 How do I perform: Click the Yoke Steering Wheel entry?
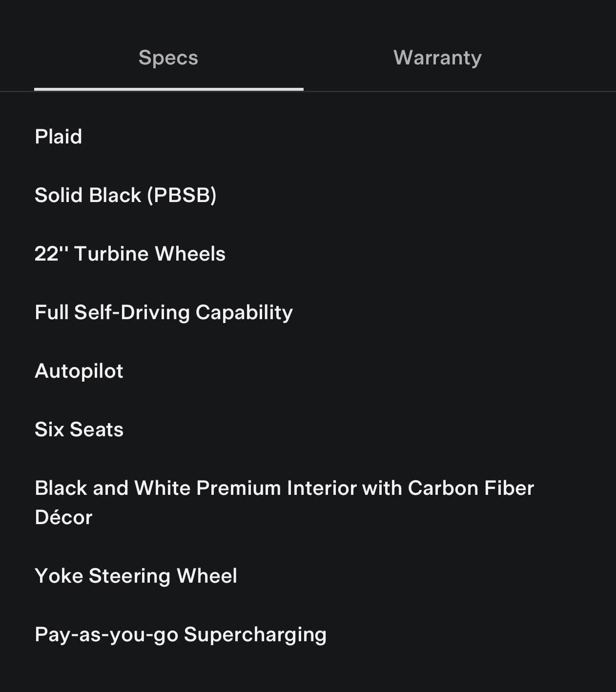(136, 576)
